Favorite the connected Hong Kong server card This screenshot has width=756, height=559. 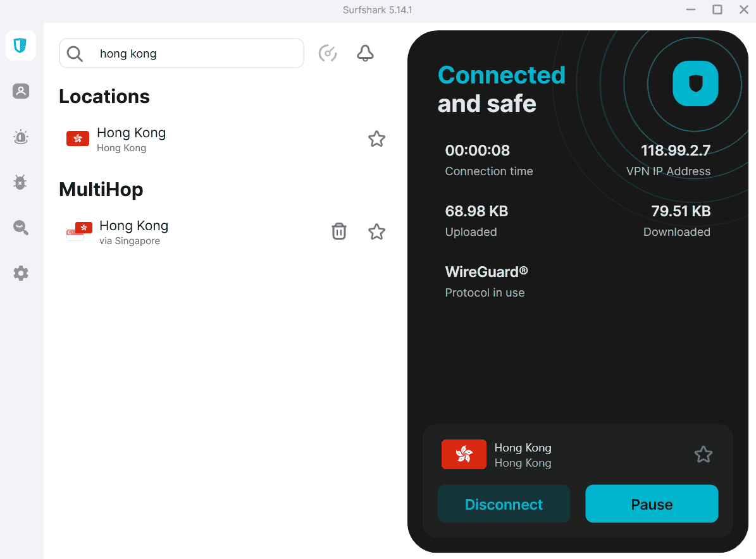pos(703,454)
